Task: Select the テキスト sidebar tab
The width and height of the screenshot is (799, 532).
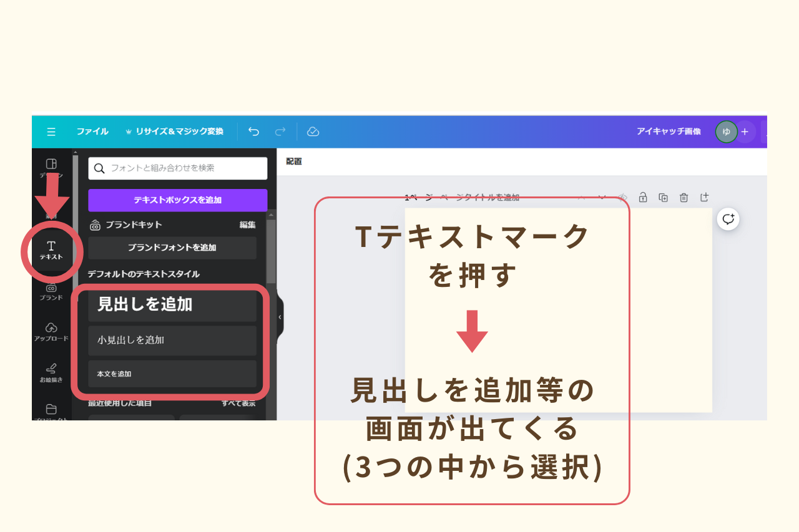Action: pyautogui.click(x=51, y=250)
